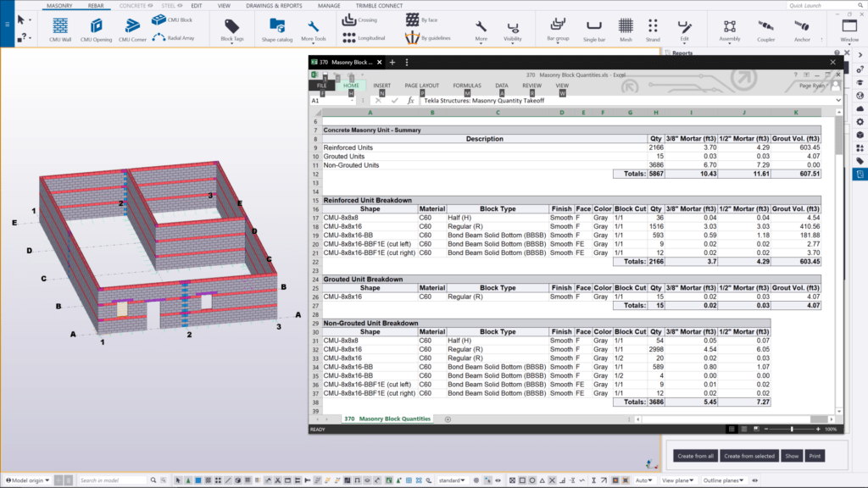This screenshot has height=488, width=868.
Task: Open the Model origin dropdown
Action: pyautogui.click(x=25, y=480)
